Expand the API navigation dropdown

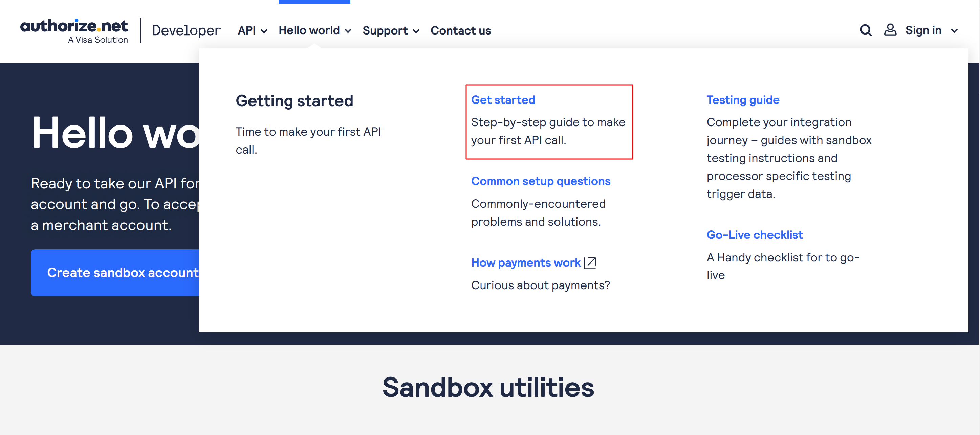264,30
